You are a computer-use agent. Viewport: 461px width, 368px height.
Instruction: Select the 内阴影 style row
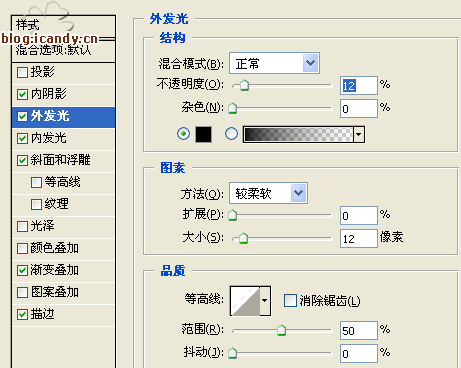pos(63,94)
